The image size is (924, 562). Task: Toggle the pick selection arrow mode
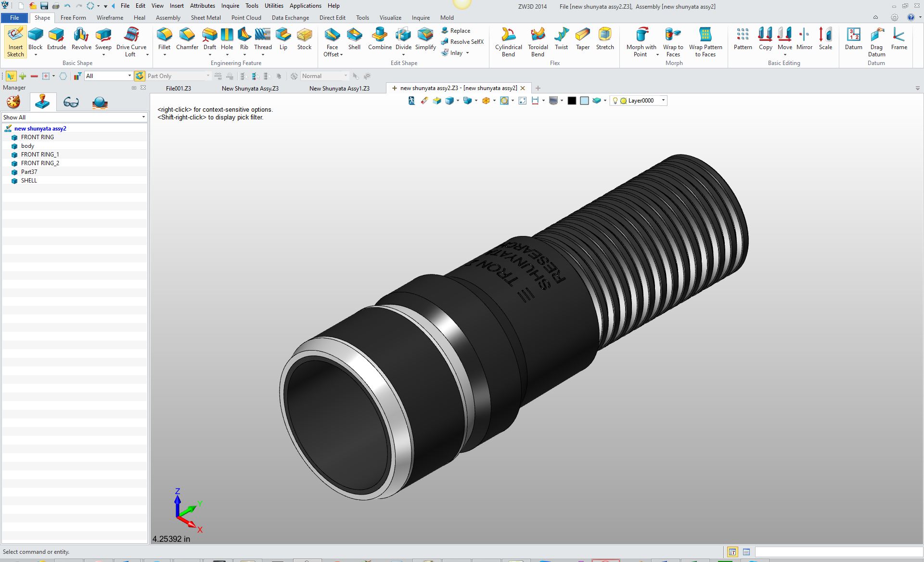[x=11, y=76]
